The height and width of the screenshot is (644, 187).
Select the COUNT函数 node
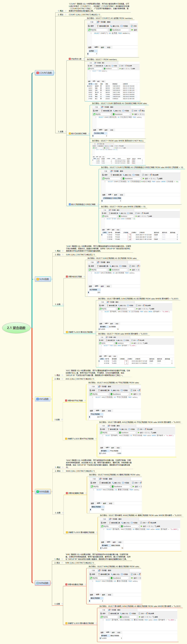pos(44,73)
